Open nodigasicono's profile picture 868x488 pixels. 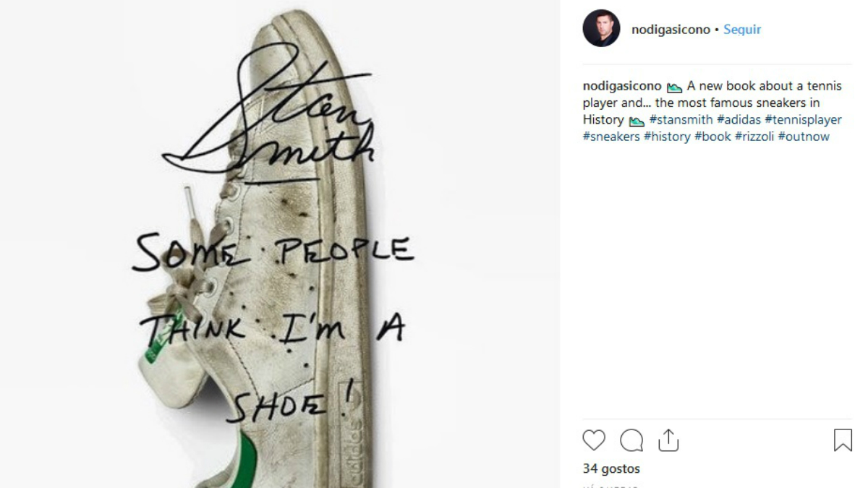tap(601, 29)
